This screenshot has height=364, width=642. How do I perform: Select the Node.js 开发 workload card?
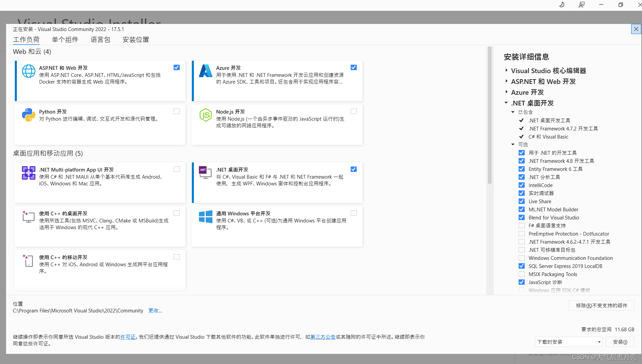[277, 125]
